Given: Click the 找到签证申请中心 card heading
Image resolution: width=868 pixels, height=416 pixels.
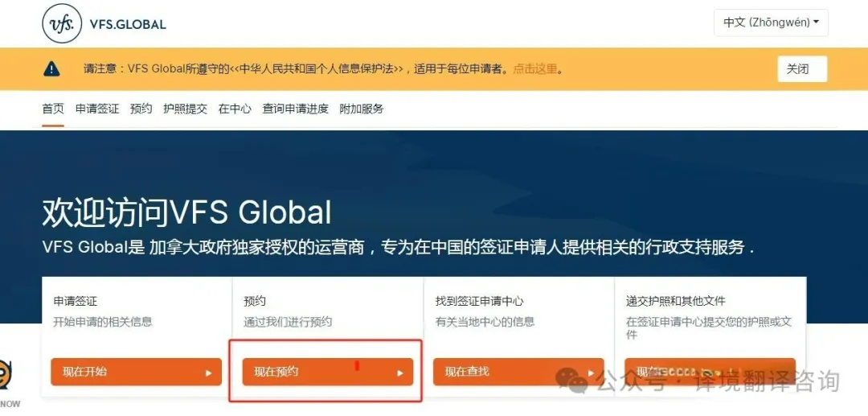Looking at the screenshot, I should click(x=479, y=301).
